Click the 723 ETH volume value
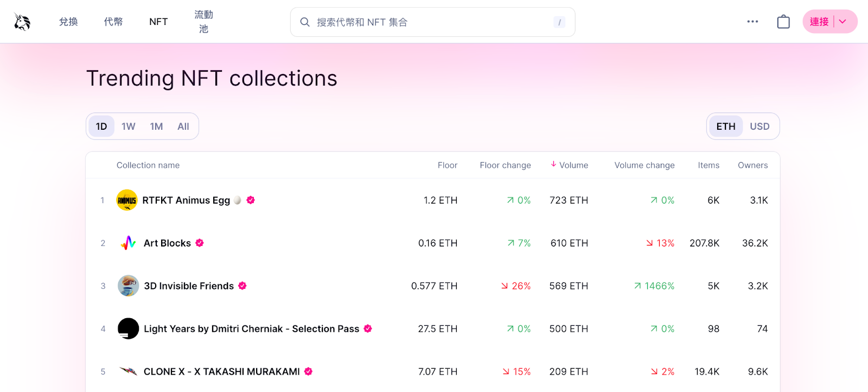The image size is (868, 392). point(569,200)
